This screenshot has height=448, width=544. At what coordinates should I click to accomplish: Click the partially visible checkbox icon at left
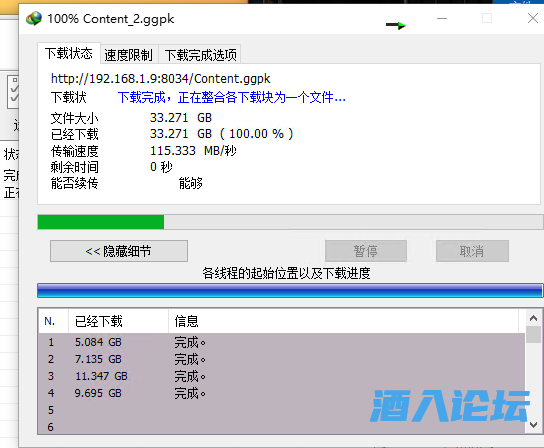click(13, 92)
